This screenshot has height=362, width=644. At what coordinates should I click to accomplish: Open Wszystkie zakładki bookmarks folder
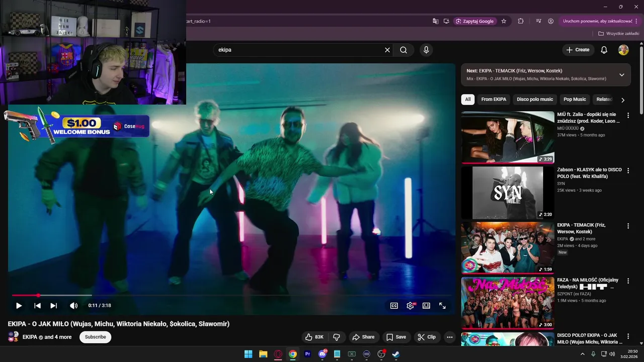pos(619,34)
